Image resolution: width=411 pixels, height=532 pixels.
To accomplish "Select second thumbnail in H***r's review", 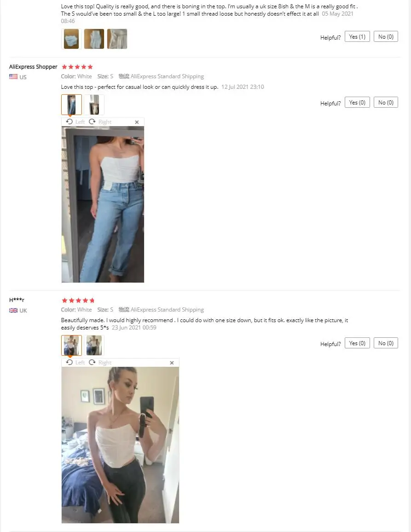I will coord(94,346).
